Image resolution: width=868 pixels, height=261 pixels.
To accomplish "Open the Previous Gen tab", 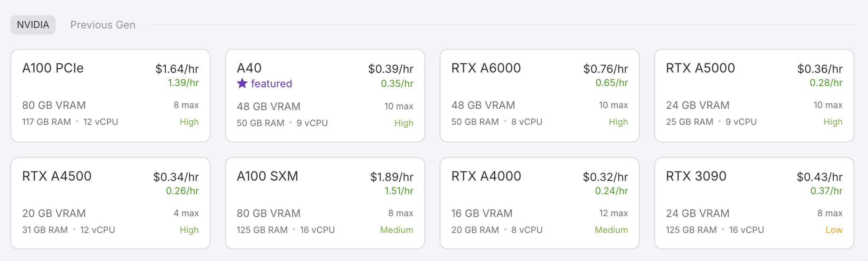I will point(103,25).
